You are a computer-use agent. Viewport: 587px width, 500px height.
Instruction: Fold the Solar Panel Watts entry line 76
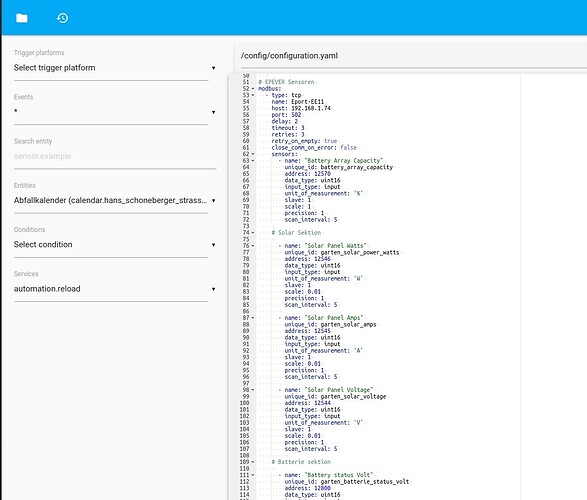[253, 246]
